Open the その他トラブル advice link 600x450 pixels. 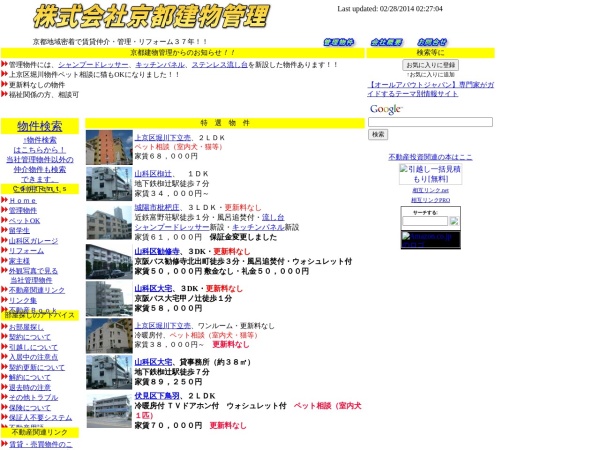pos(33,398)
